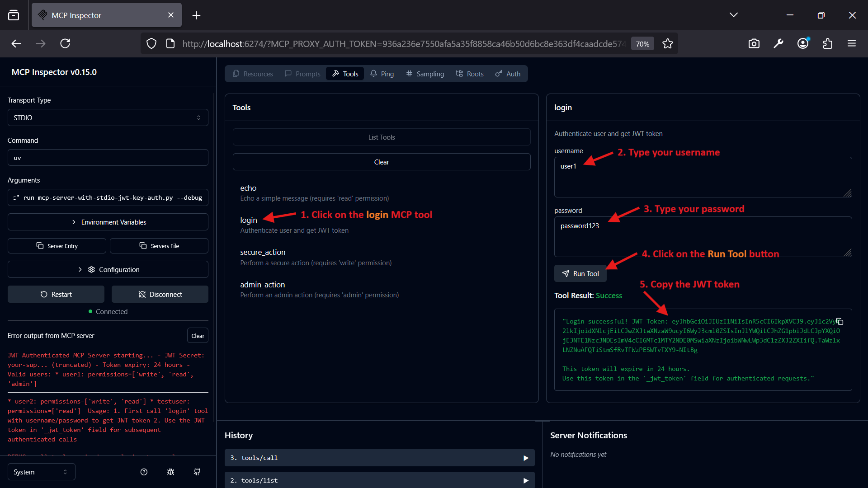Click the tracking protection shield icon
Screen dimensions: 868x488
(151, 43)
